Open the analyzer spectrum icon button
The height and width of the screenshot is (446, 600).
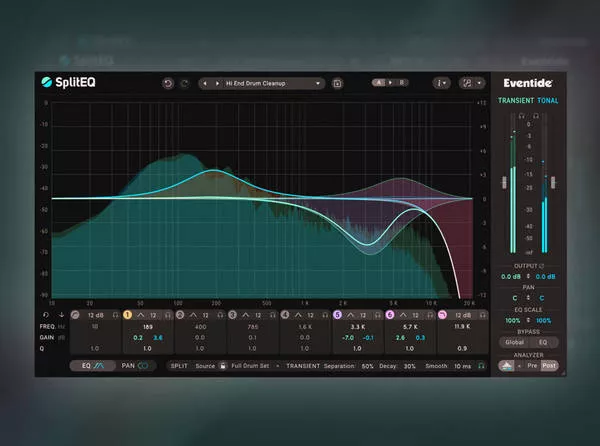click(x=508, y=366)
